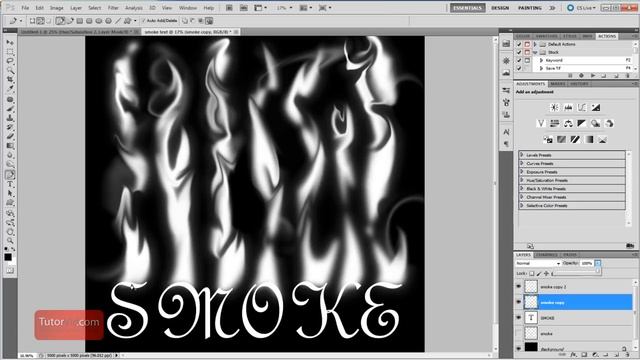Viewport: 640px width, 360px height.
Task: Open the layer blend mode dropdown
Action: tap(538, 264)
